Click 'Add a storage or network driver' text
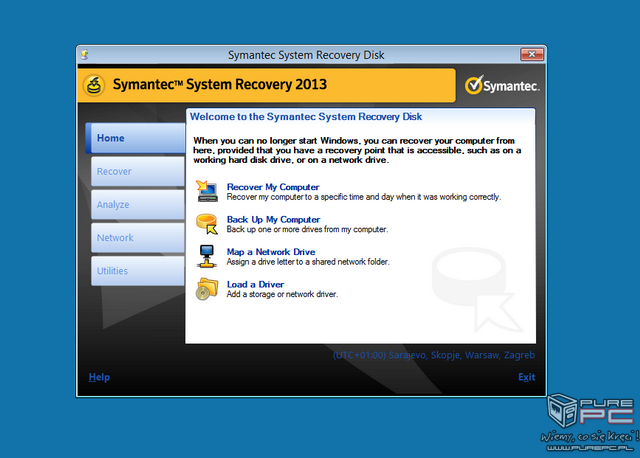Viewport: 640px width, 458px height. (282, 294)
